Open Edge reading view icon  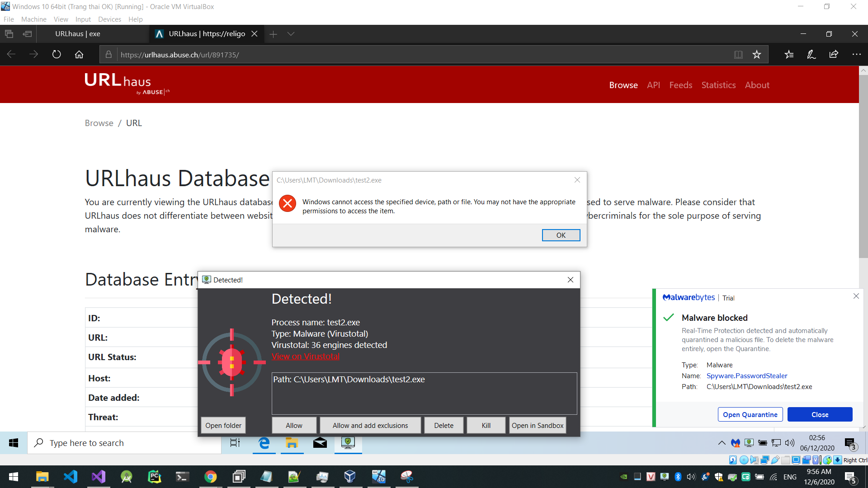coord(738,55)
